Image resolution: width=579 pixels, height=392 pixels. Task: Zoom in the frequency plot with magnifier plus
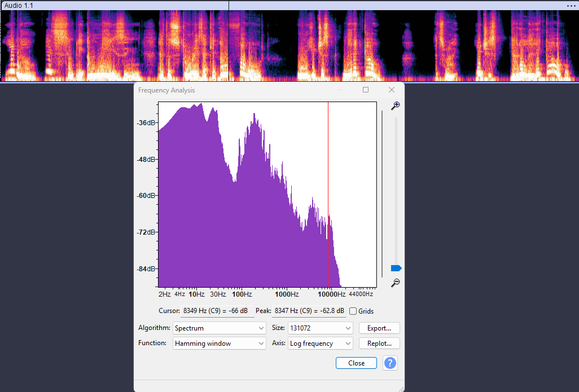click(396, 105)
